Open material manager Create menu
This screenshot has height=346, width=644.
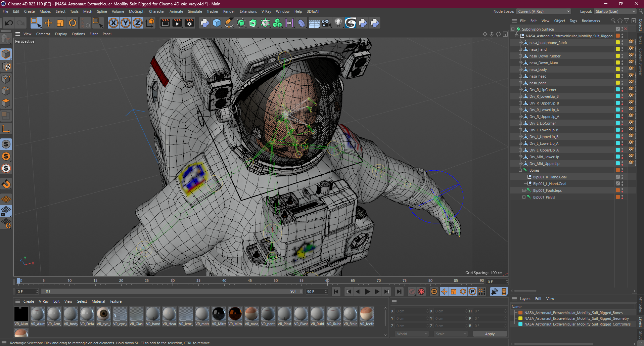(x=29, y=301)
